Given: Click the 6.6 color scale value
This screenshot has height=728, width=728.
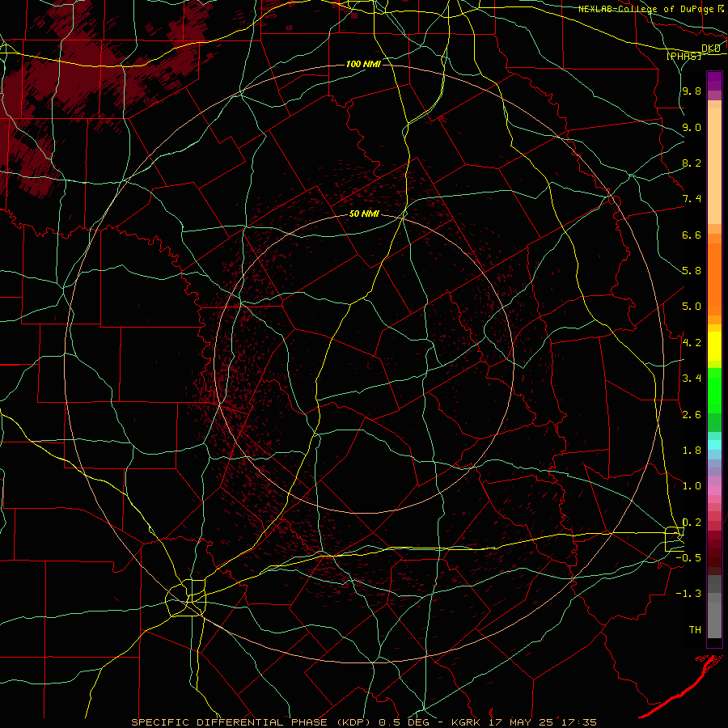Looking at the screenshot, I should [692, 235].
